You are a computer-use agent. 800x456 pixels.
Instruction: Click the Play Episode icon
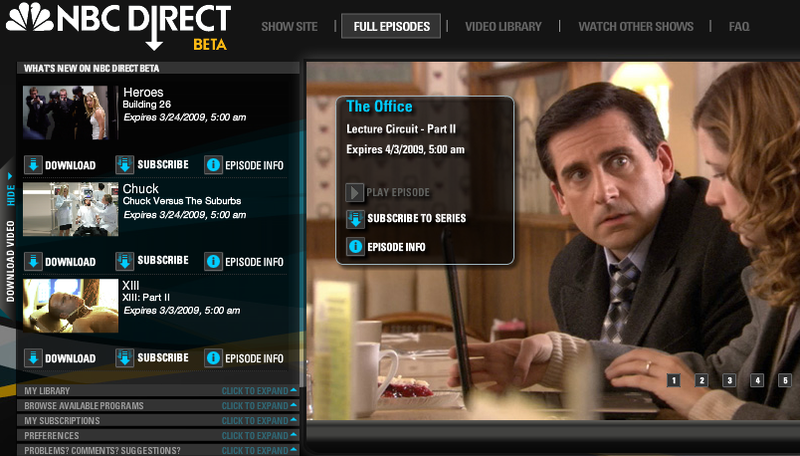click(x=354, y=192)
